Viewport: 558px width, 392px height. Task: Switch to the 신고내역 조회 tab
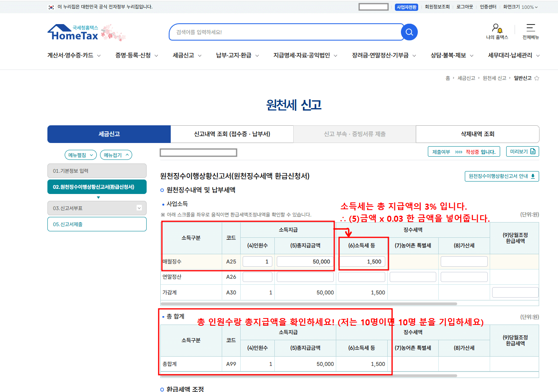coord(232,134)
